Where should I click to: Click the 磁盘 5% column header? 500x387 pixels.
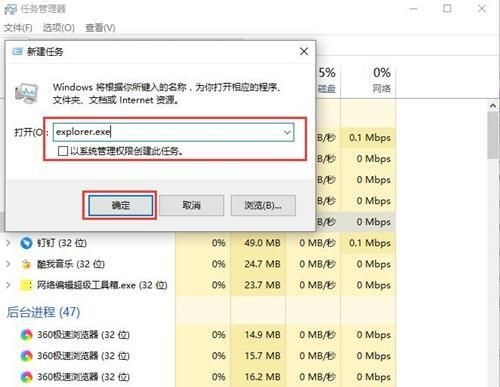pyautogui.click(x=327, y=80)
